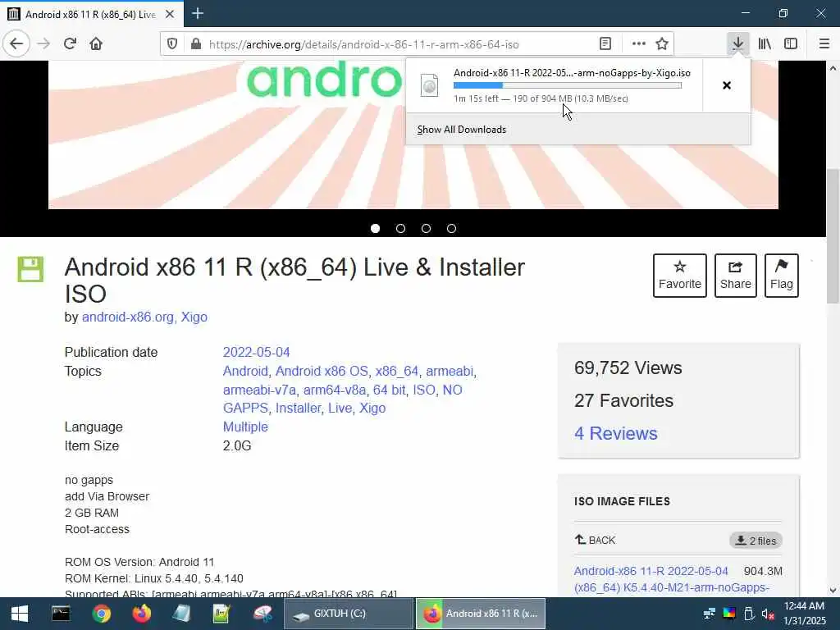This screenshot has width=840, height=630.
Task: Close the Android x86 11 R tab
Action: 170,14
